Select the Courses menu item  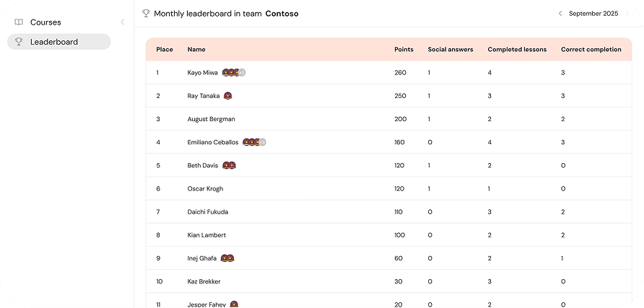pos(45,22)
